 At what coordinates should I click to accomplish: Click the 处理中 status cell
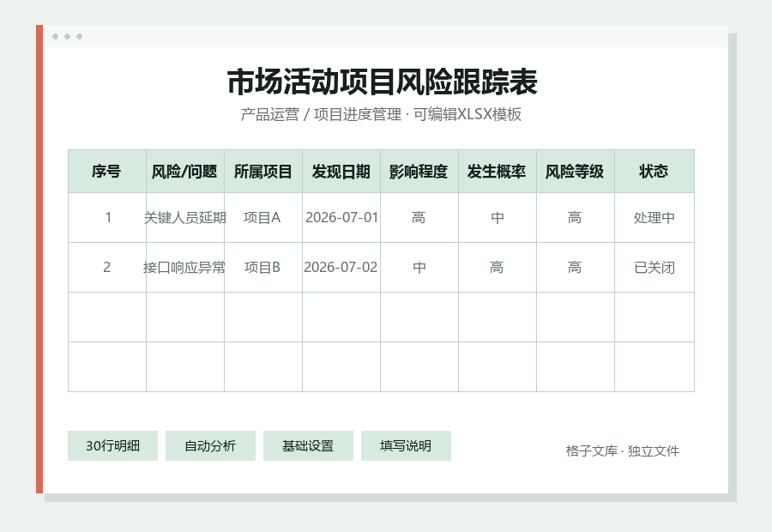coord(654,218)
